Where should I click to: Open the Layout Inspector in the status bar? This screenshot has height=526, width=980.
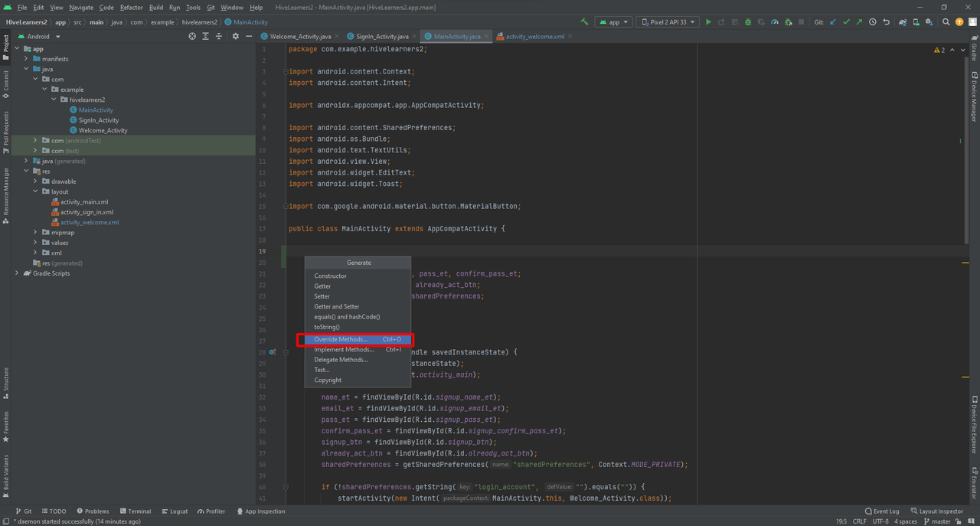pos(936,511)
